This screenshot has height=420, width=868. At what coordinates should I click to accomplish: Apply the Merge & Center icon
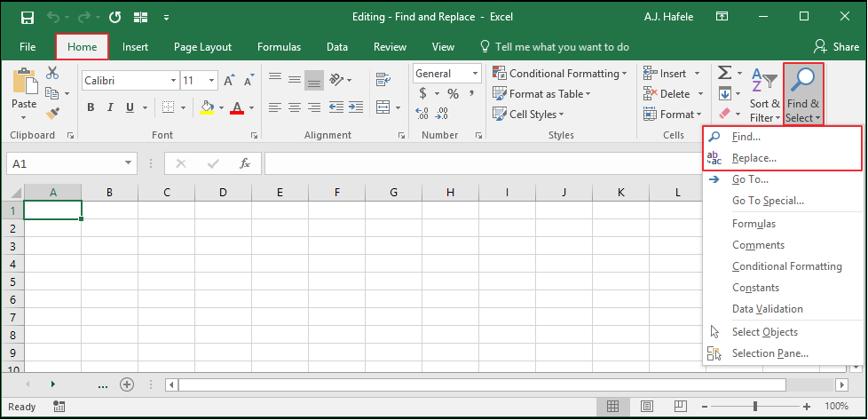coord(383,107)
